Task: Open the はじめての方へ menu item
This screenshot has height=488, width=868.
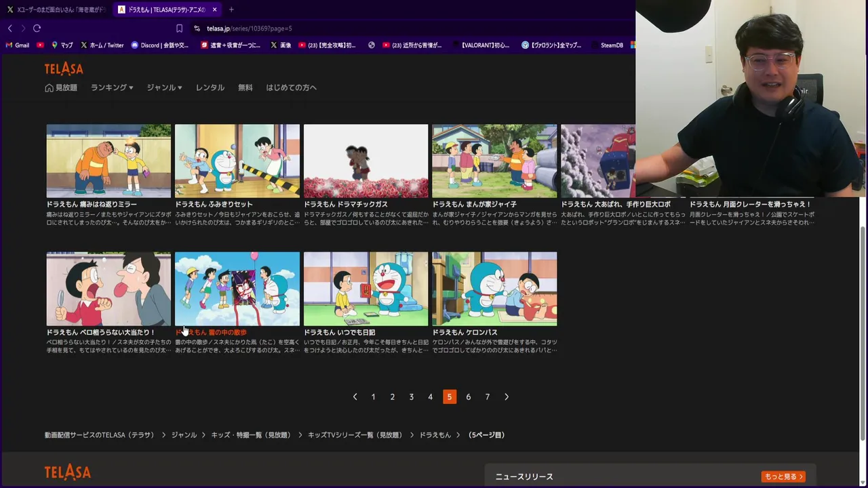Action: click(291, 87)
